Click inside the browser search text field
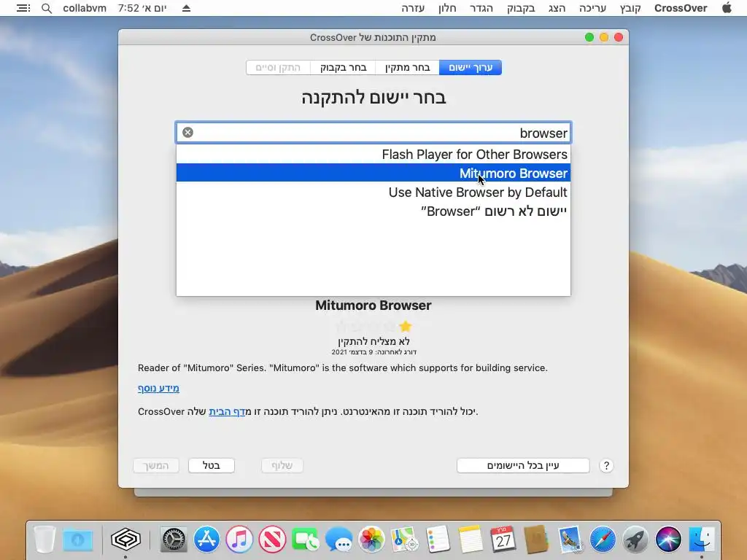 coord(373,133)
